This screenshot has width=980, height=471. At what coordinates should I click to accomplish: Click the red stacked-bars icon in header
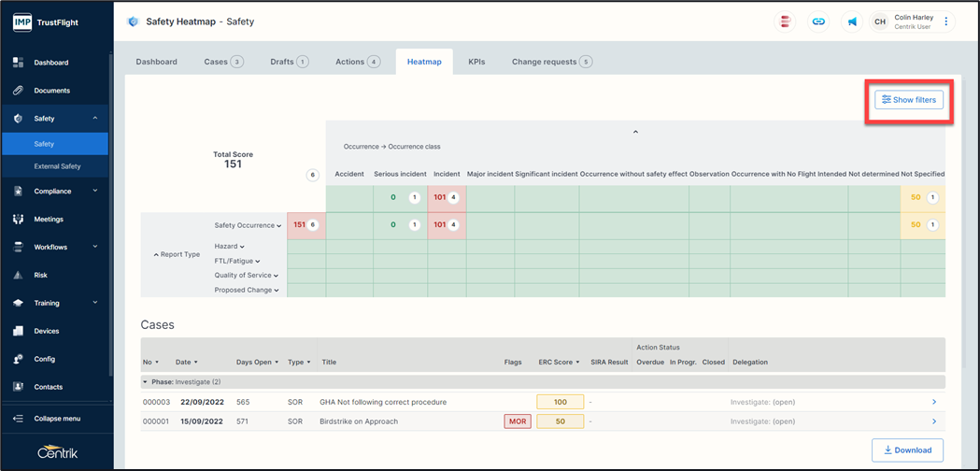pyautogui.click(x=786, y=21)
